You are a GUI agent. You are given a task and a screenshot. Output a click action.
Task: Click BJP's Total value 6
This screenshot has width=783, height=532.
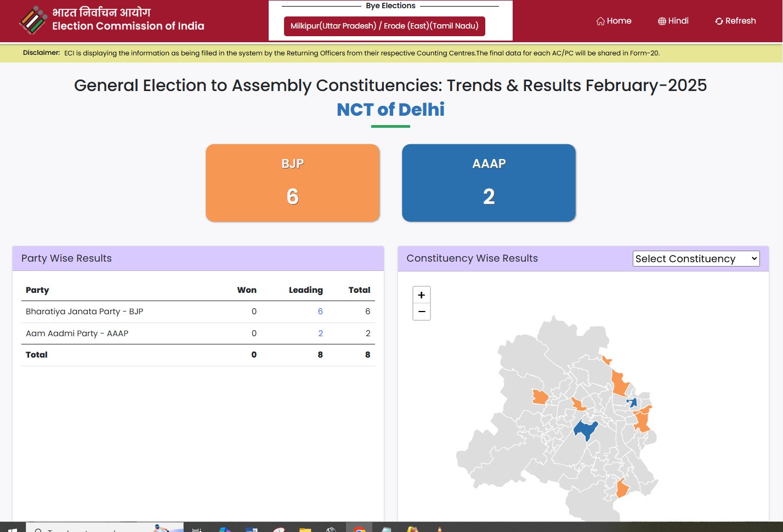pos(368,312)
